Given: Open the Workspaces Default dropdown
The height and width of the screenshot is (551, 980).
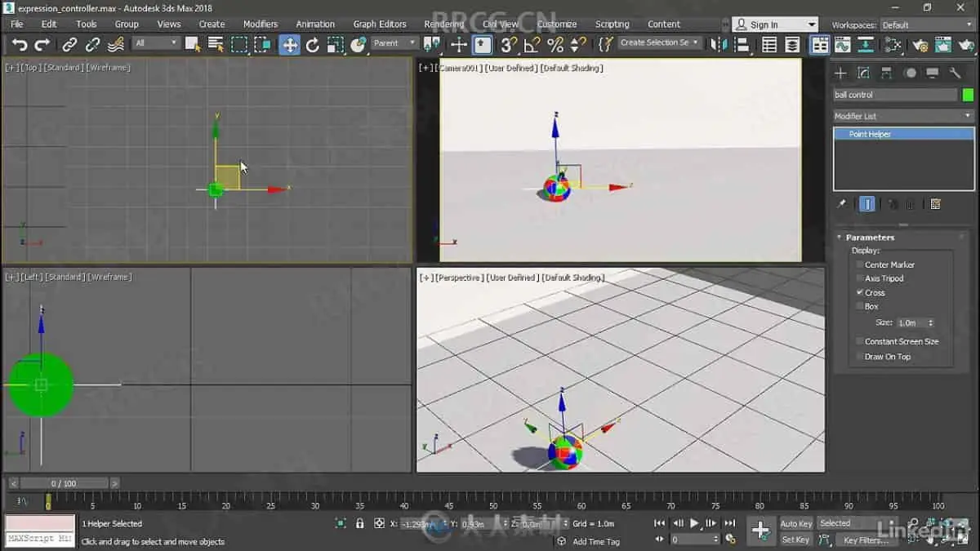Looking at the screenshot, I should [927, 25].
